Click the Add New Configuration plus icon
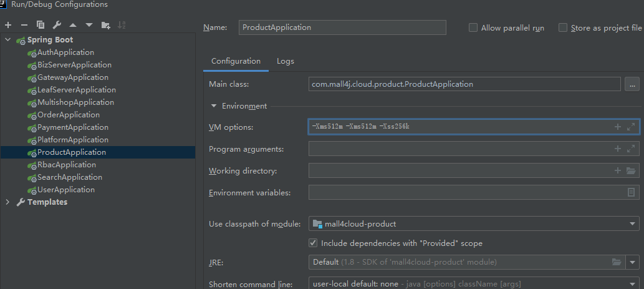This screenshot has height=289, width=644. (x=8, y=25)
